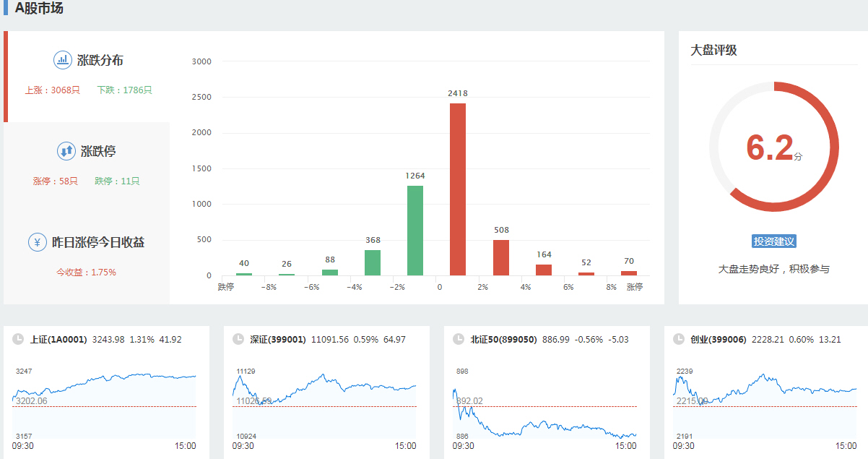868x459 pixels.
Task: Click the 投资建议 button
Action: coord(774,241)
